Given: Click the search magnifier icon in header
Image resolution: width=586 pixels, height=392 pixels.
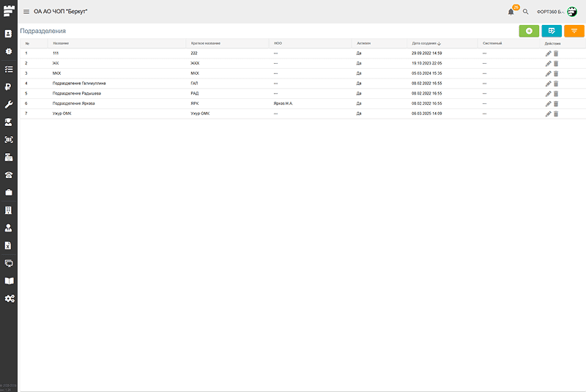Looking at the screenshot, I should (525, 12).
